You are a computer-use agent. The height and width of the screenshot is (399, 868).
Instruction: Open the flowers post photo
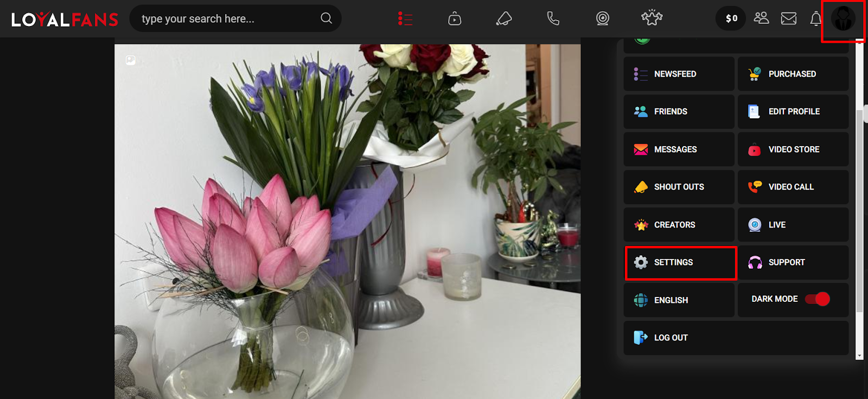pos(347,221)
